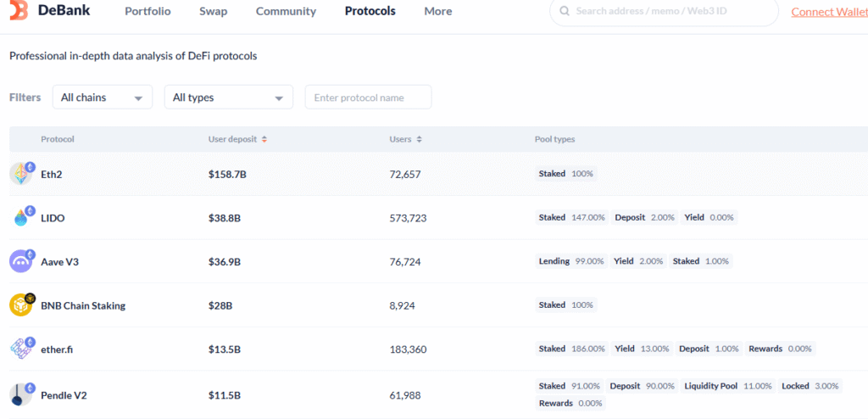The width and height of the screenshot is (868, 419).
Task: Open the More menu
Action: click(438, 11)
